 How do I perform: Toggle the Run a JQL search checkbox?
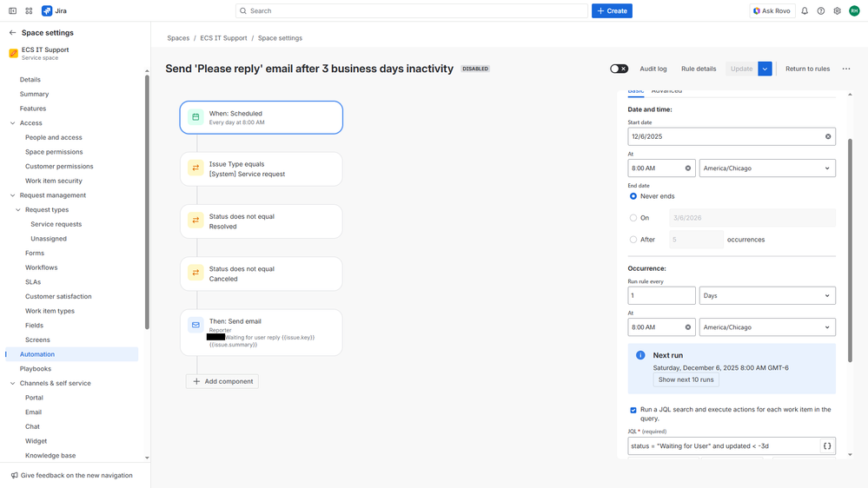click(633, 410)
